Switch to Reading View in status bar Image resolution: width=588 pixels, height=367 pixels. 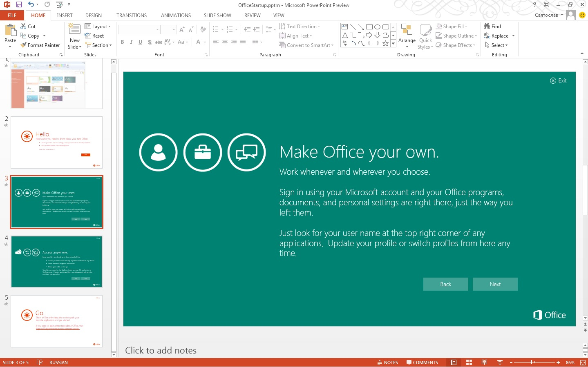coord(484,363)
